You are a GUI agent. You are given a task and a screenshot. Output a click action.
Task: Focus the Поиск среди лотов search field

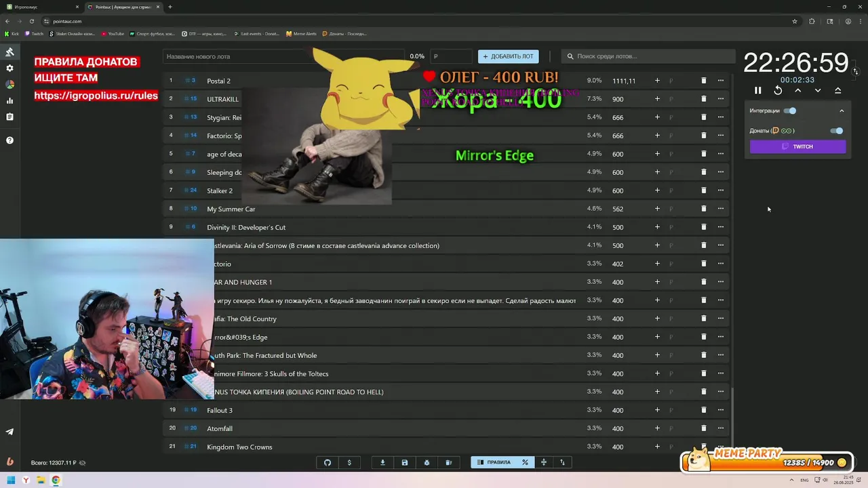tap(649, 56)
